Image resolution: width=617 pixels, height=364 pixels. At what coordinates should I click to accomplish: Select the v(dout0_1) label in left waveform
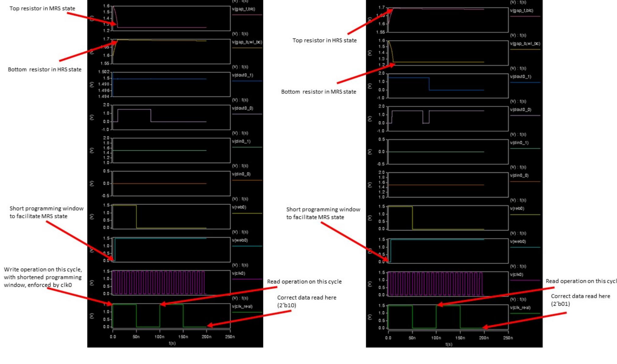pos(242,75)
